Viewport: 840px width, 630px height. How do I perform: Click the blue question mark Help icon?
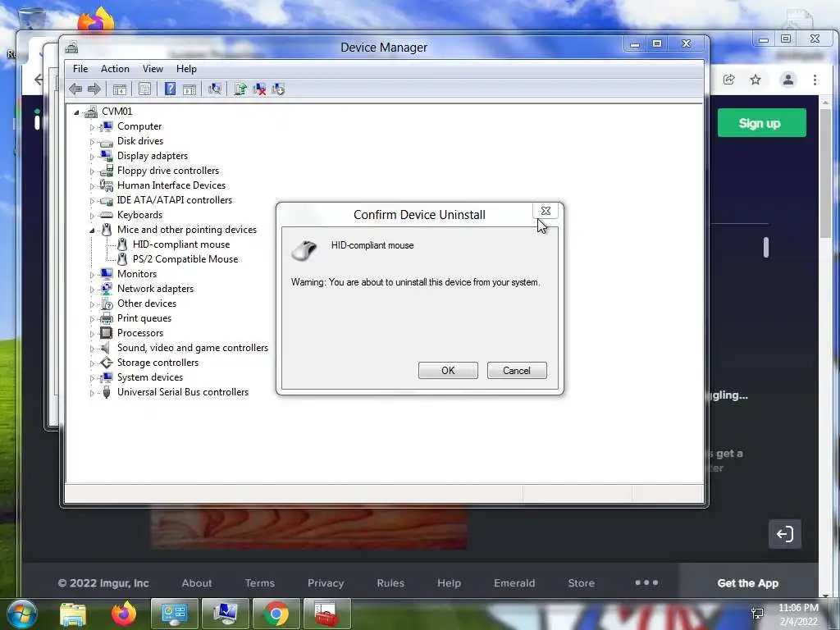tap(170, 89)
